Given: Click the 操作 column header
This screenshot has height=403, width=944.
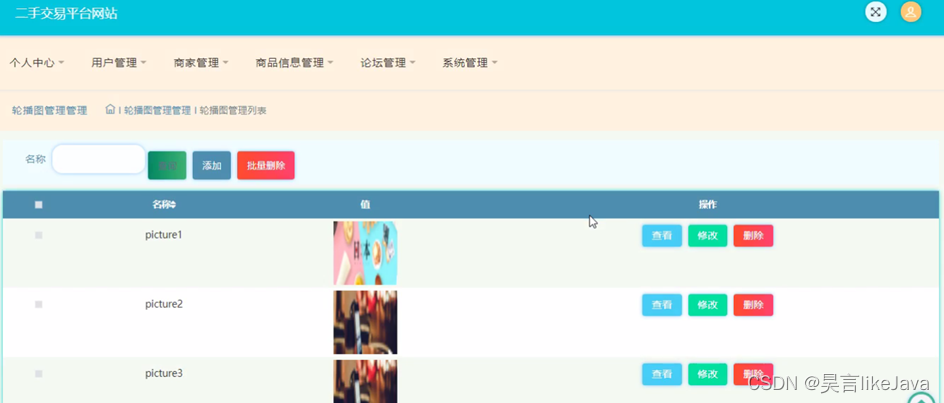Looking at the screenshot, I should (x=707, y=205).
